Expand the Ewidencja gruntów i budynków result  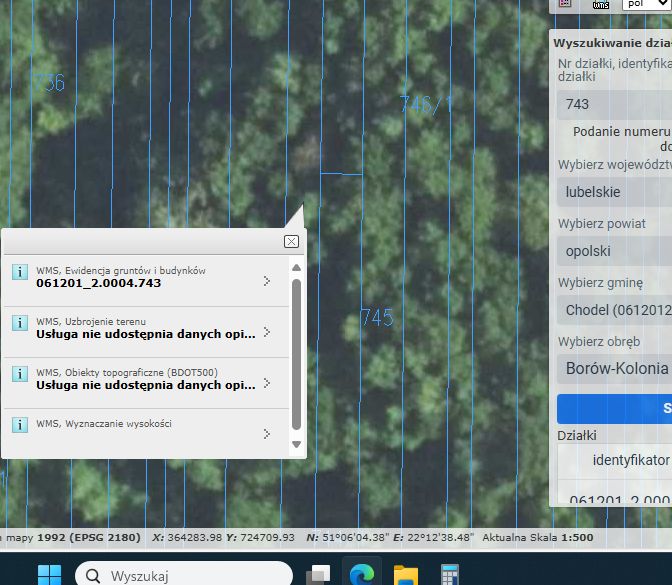click(267, 281)
